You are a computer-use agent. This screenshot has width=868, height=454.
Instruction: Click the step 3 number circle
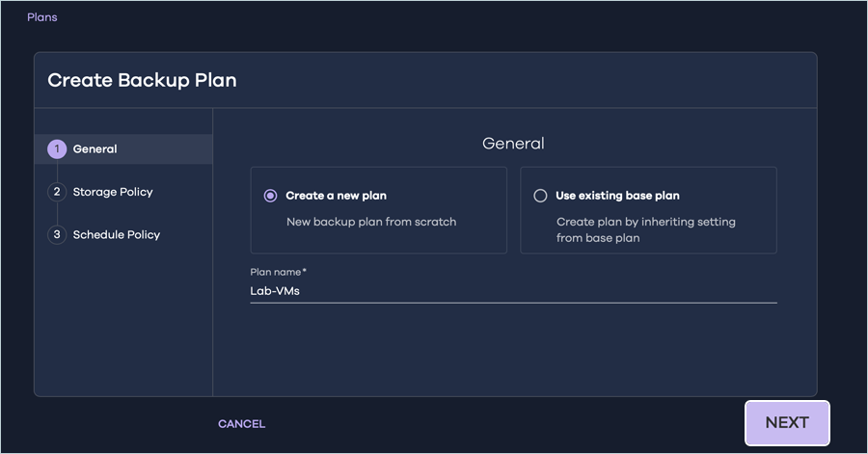pyautogui.click(x=57, y=234)
